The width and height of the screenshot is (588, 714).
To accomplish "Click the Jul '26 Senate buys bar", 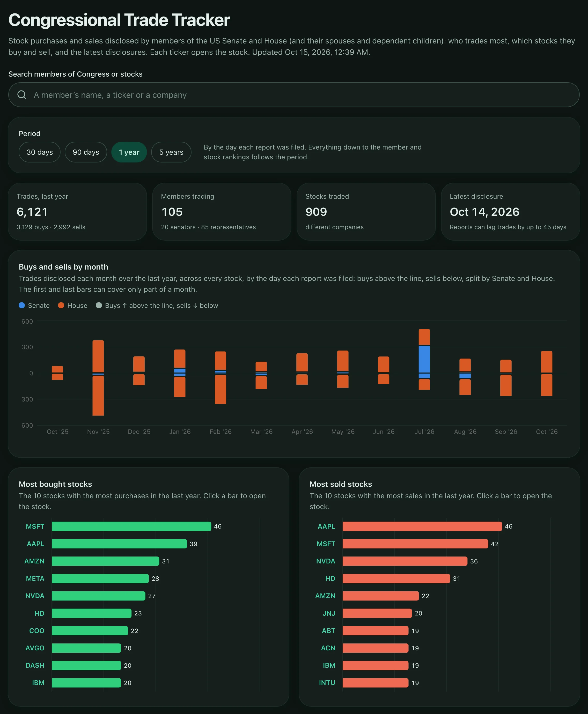I will click(x=424, y=359).
